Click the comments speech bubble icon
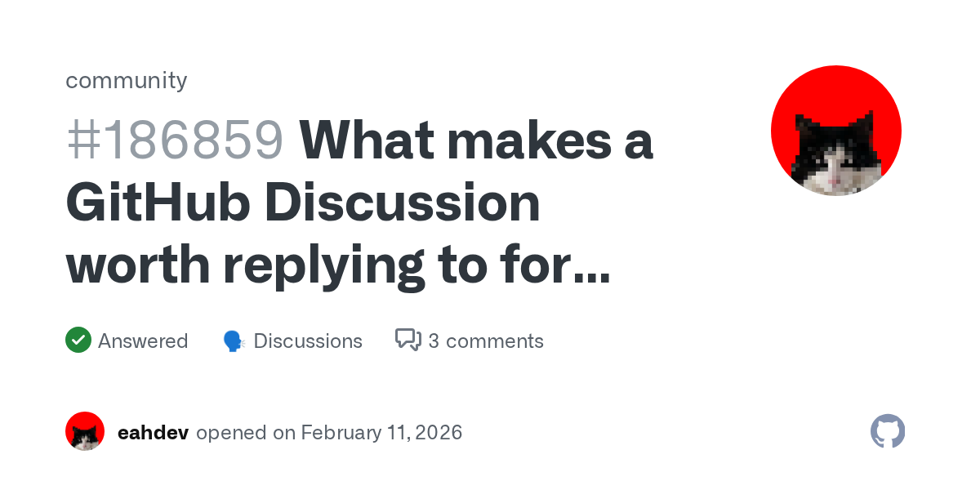Screen dimensions: 980x490 point(408,340)
